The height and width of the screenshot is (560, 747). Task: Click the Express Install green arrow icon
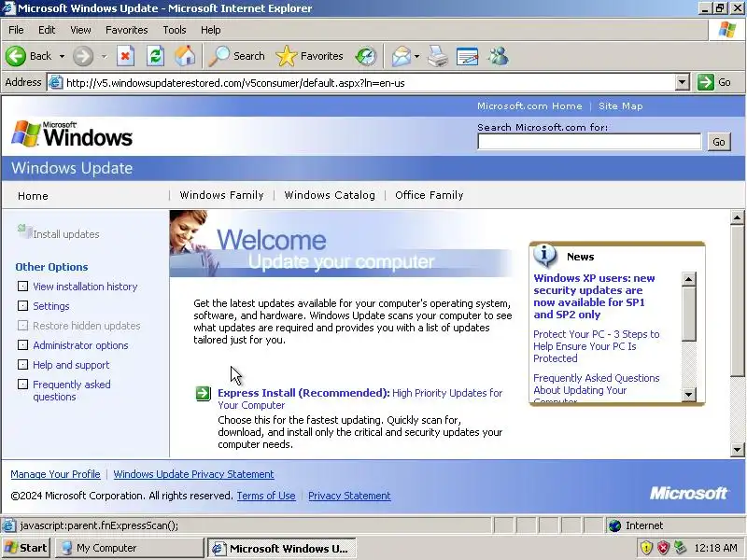[x=204, y=393]
